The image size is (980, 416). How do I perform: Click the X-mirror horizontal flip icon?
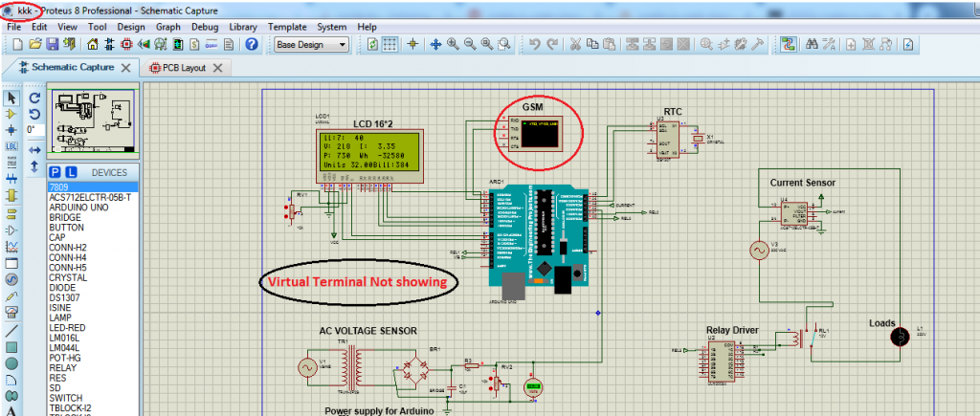(35, 150)
